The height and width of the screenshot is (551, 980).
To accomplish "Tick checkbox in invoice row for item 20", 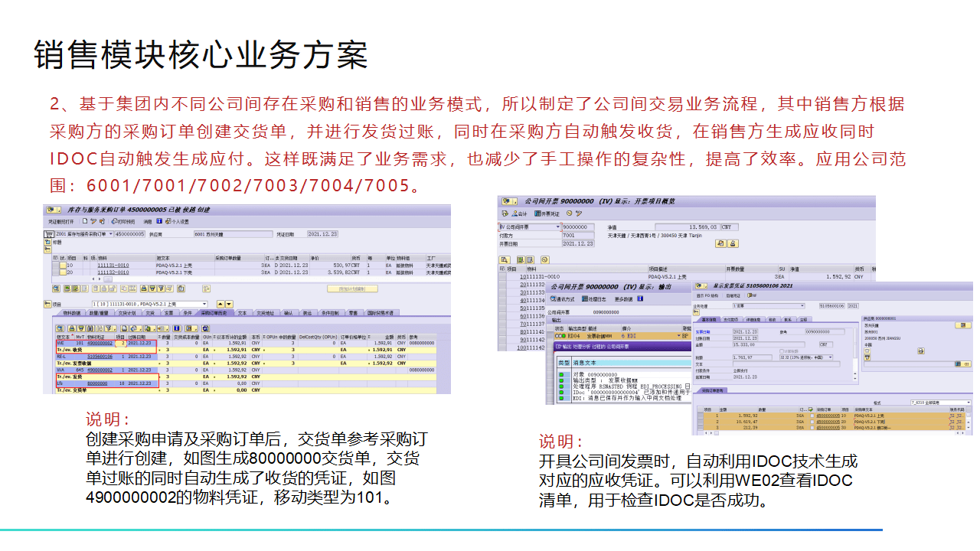I will pos(812,422).
